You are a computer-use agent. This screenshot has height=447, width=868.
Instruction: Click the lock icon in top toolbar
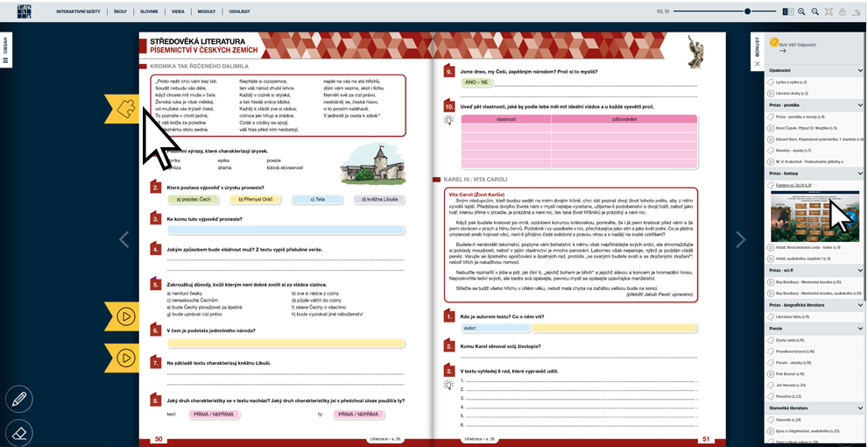point(842,11)
